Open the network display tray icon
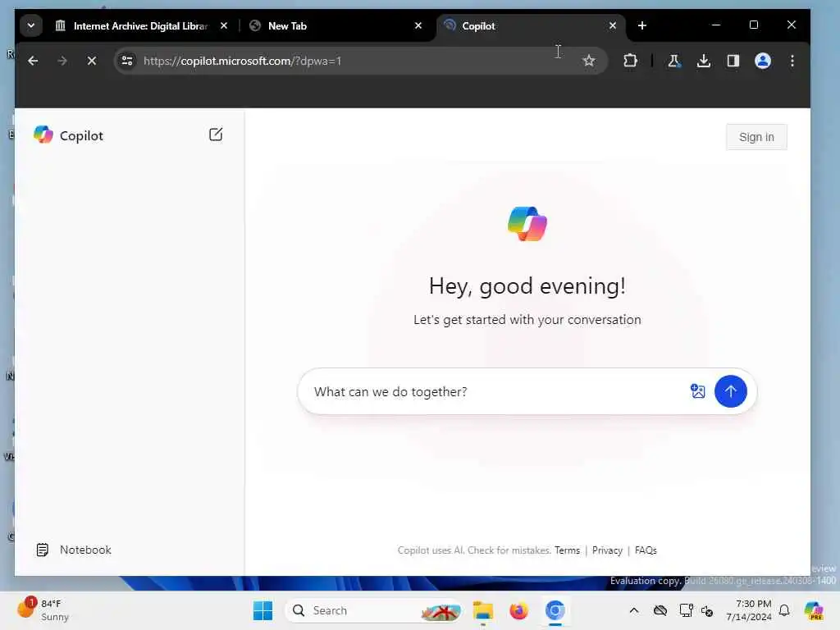 click(x=686, y=610)
